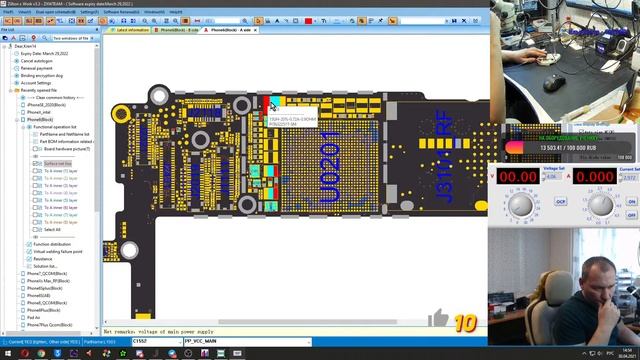Open the dropdown arrow beside red swatch

coord(315,21)
